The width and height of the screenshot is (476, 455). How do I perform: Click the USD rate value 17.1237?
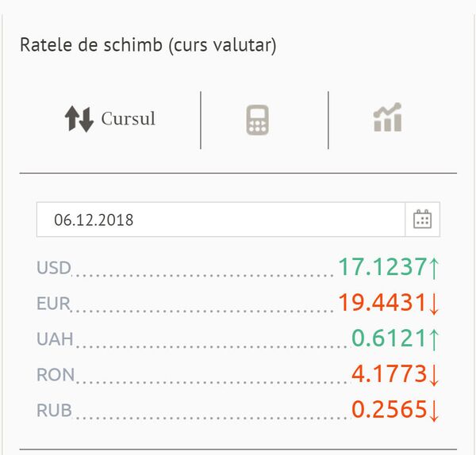pos(382,267)
